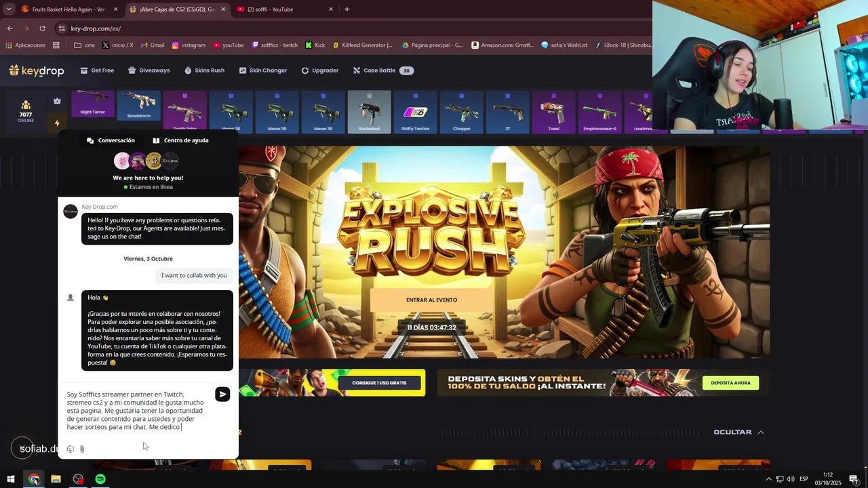Screen dimensions: 868x488
Task: Open the inicio / X bookmark
Action: click(x=117, y=45)
